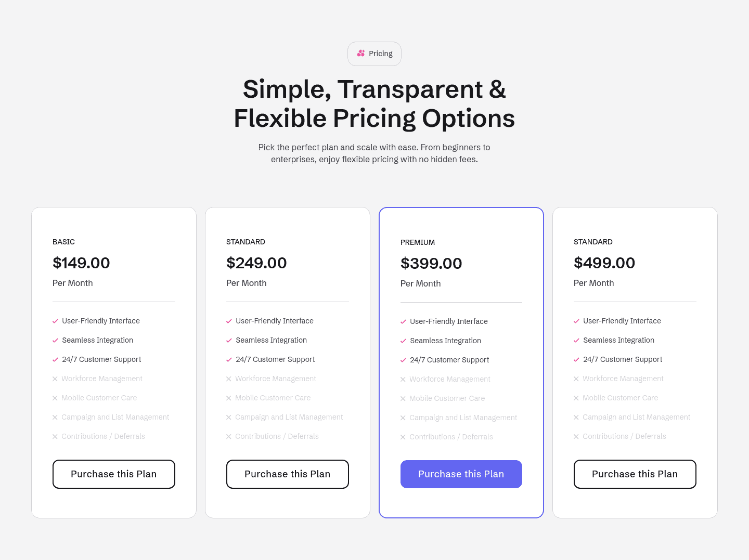Click the $399.00 price text
The height and width of the screenshot is (560, 749).
pyautogui.click(x=431, y=263)
